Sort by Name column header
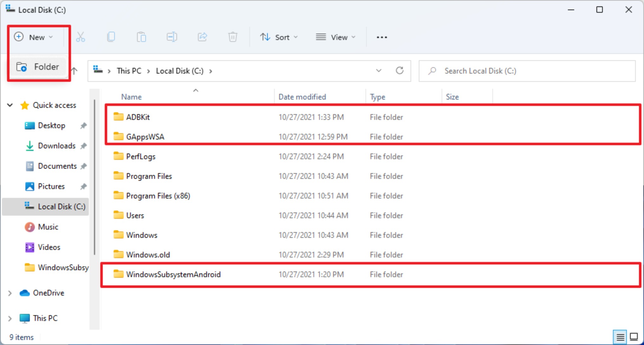This screenshot has height=345, width=644. [x=131, y=97]
